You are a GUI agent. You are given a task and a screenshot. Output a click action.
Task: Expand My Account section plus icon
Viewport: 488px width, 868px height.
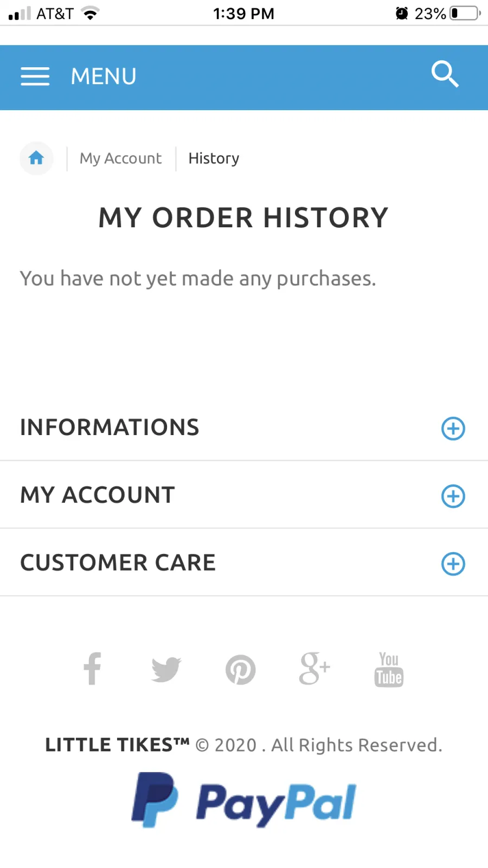[x=453, y=496]
